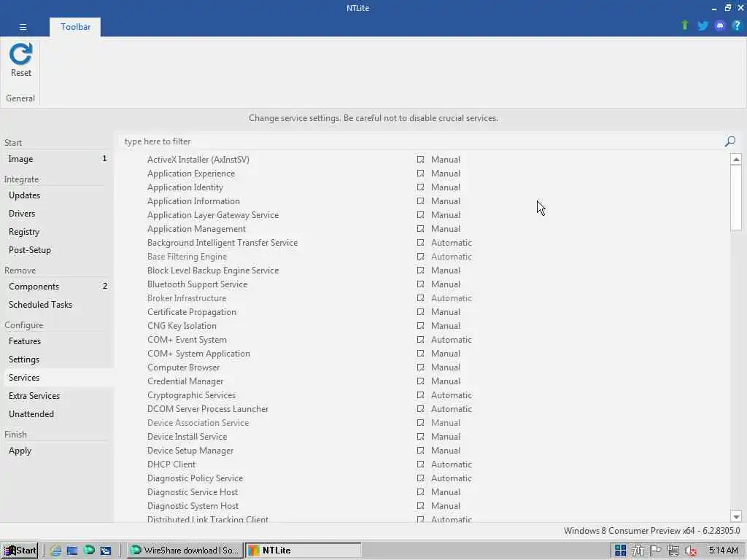Click the magnifier search icon in filter bar
747x560 pixels.
[x=729, y=141]
